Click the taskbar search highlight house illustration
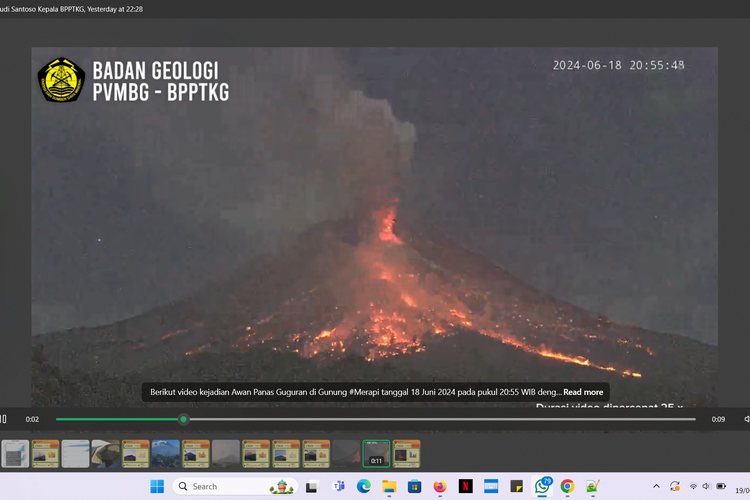Screen dimensions: 750x500 point(282,487)
